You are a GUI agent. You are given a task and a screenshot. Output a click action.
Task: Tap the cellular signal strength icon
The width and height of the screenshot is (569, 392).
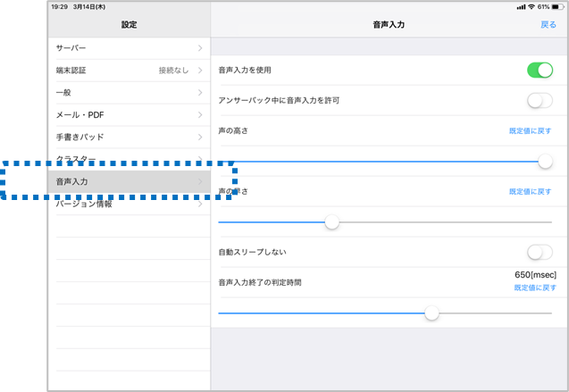[x=520, y=6]
